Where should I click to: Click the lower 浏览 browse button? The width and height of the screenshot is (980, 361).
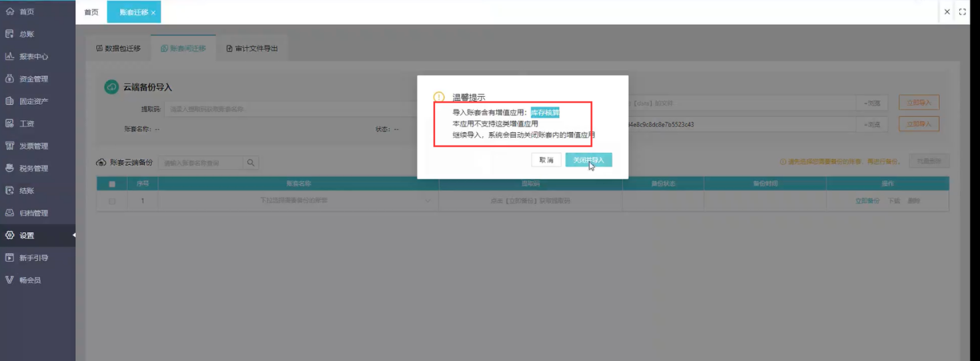click(x=872, y=125)
